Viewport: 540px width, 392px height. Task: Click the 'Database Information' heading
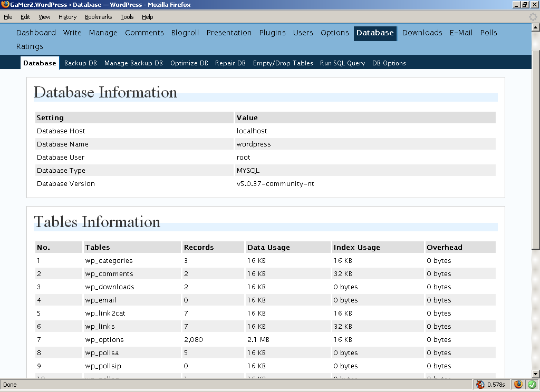tap(105, 92)
